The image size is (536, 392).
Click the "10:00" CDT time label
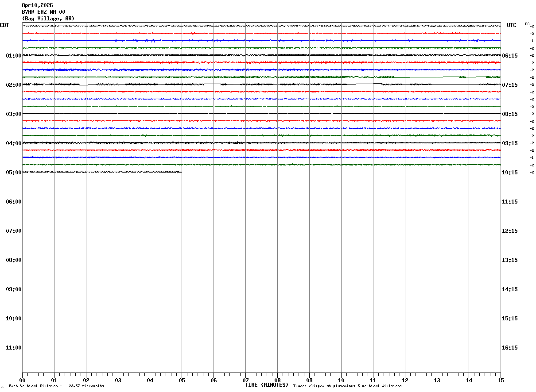pos(14,319)
